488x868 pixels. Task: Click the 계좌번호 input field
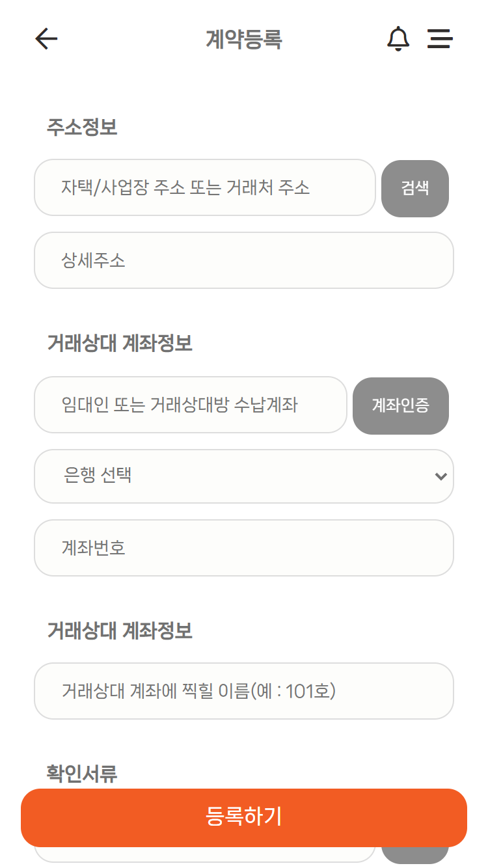click(243, 548)
